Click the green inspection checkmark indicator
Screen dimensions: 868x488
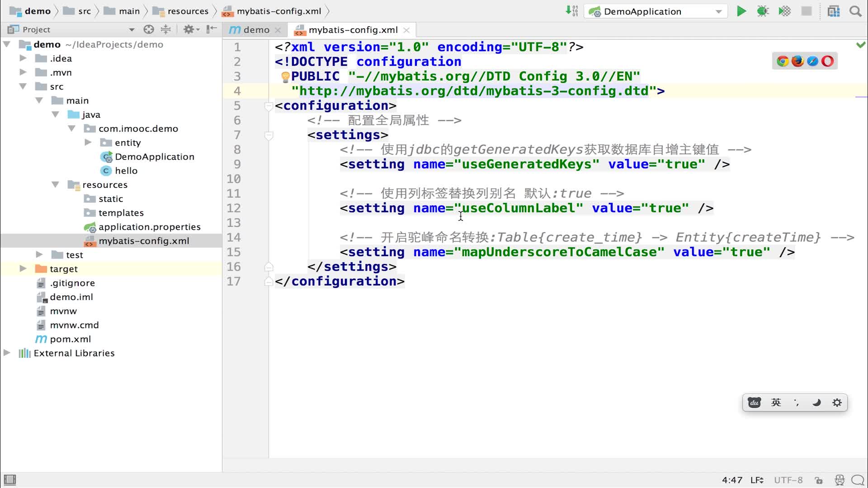[x=861, y=45]
